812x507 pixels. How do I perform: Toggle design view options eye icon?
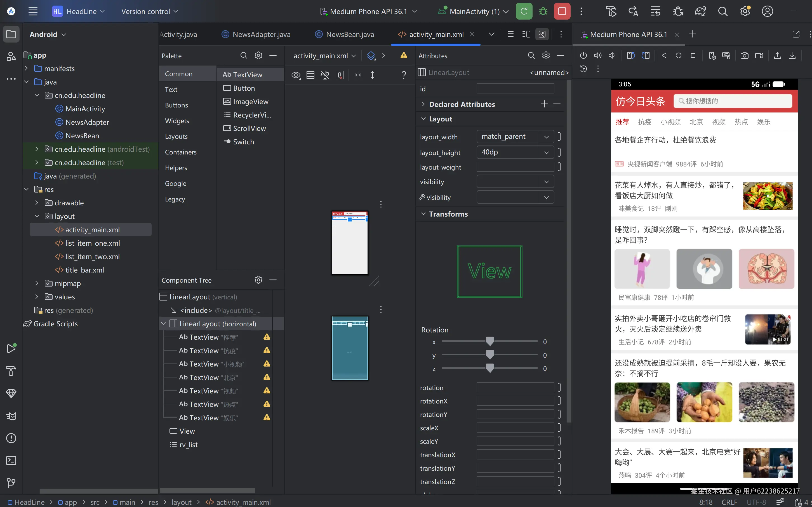pyautogui.click(x=296, y=75)
